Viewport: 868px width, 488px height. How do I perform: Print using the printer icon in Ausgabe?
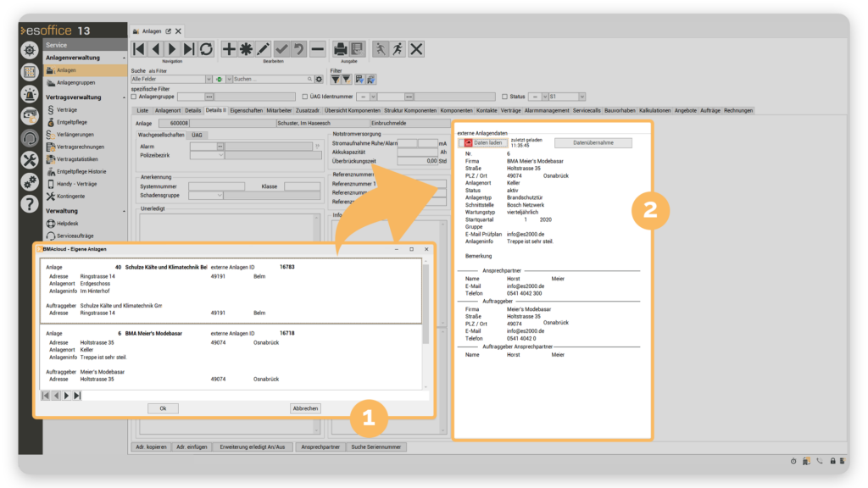click(340, 49)
